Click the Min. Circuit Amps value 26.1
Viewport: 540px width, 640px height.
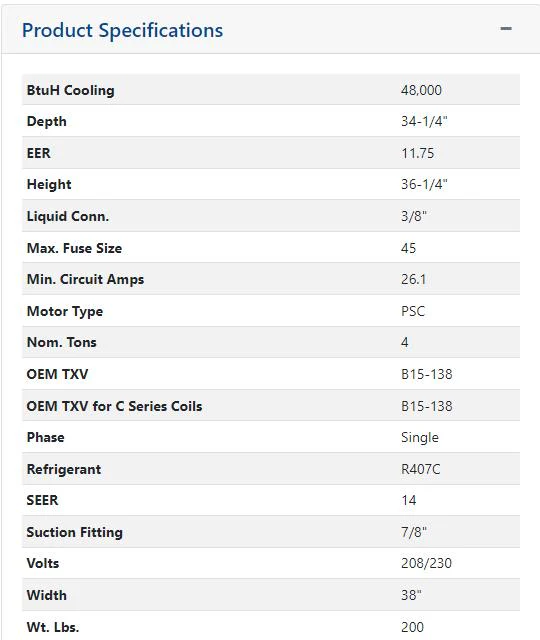click(413, 279)
